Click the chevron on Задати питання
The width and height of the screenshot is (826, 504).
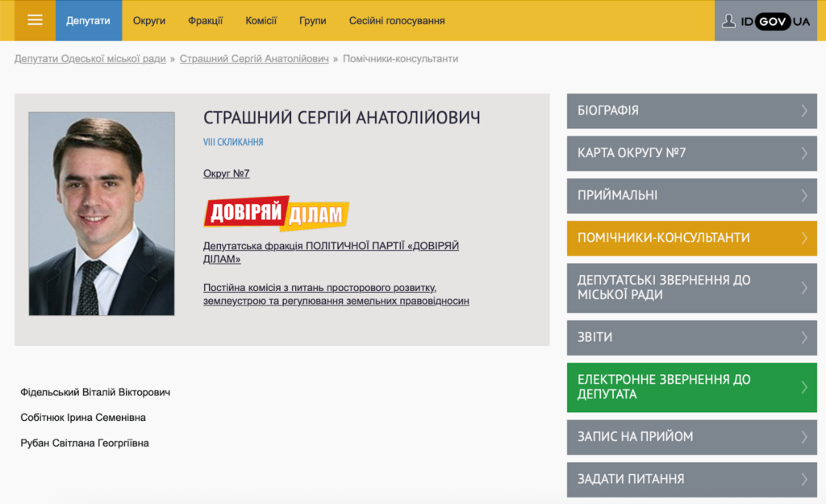(803, 479)
